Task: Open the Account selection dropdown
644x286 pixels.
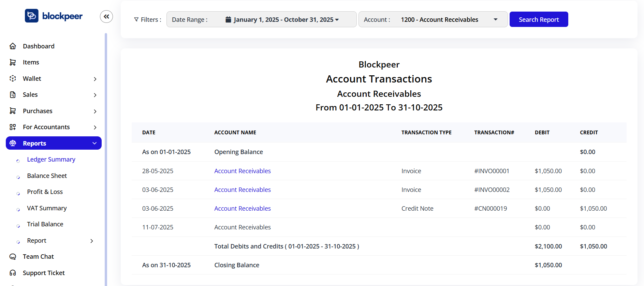Action: coord(433,19)
